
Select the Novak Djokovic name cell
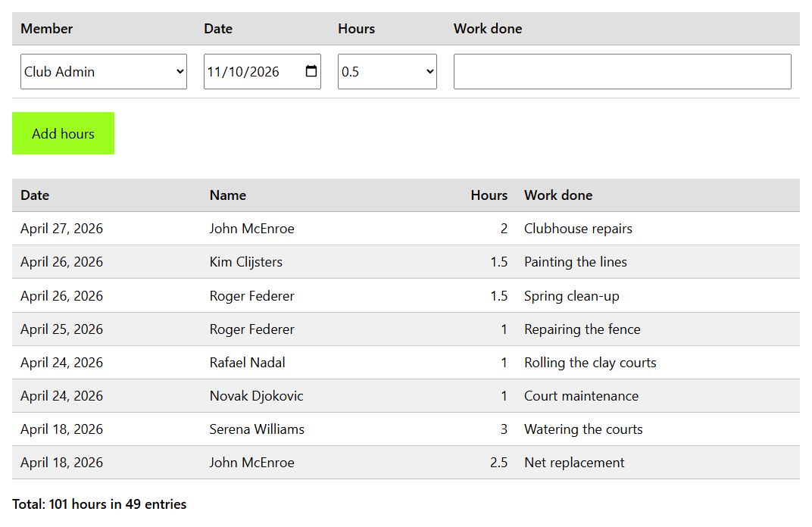point(256,396)
